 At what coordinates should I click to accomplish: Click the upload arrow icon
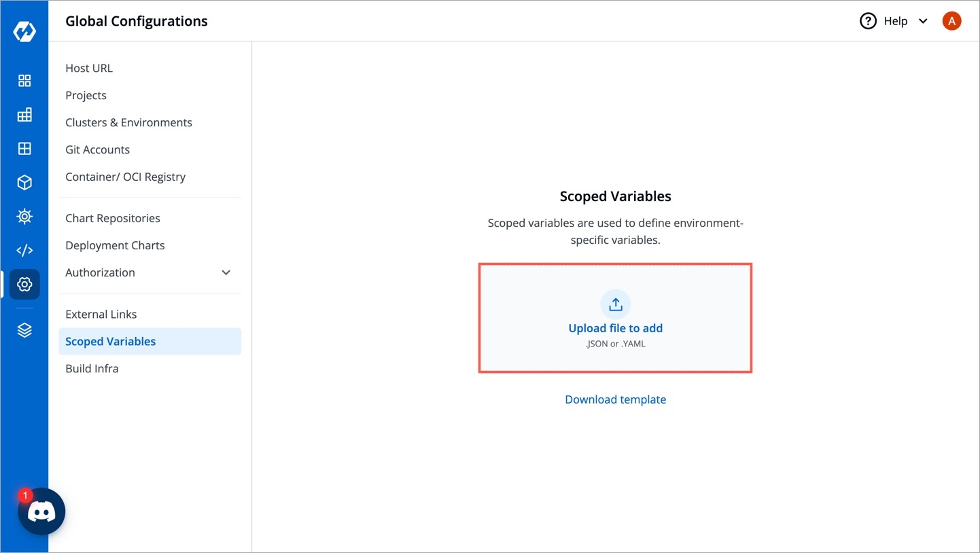[615, 305]
